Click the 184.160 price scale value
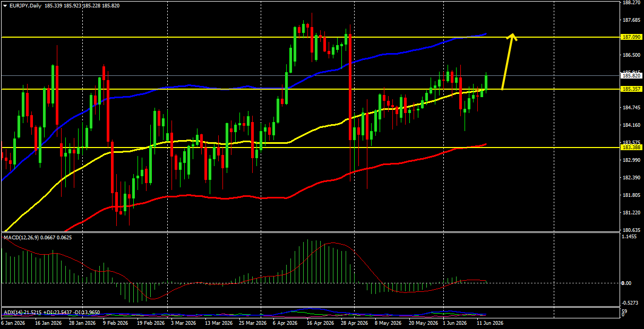Image resolution: width=644 pixels, height=329 pixels. click(x=632, y=125)
